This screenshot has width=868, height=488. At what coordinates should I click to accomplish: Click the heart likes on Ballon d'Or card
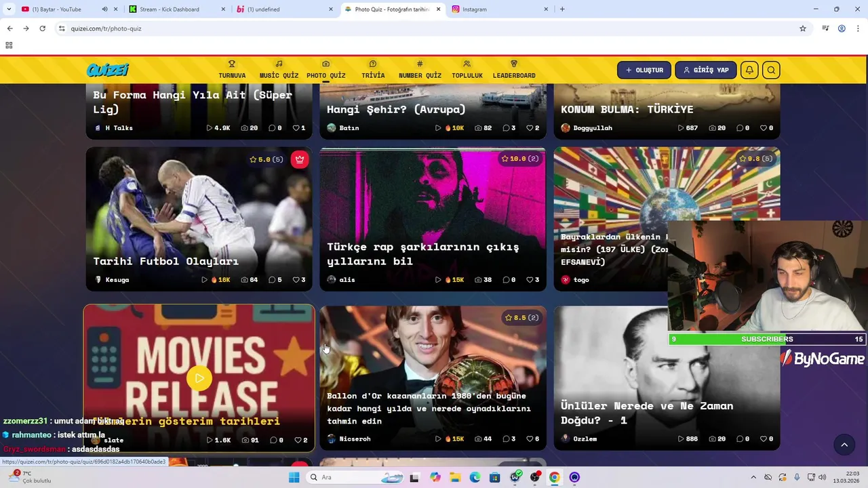[x=533, y=439]
